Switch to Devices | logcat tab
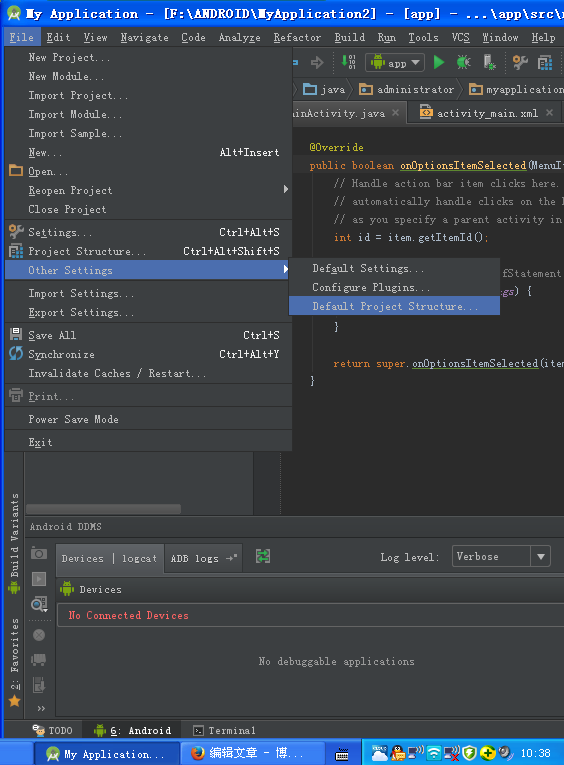 click(109, 558)
